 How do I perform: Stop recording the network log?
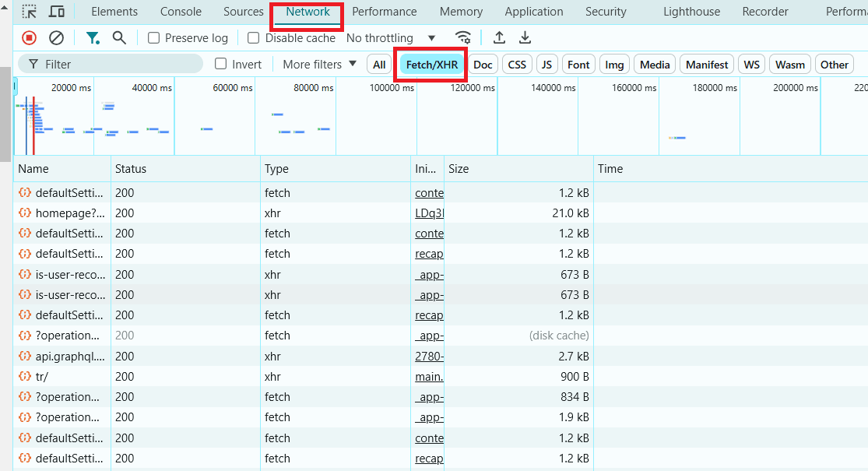[29, 37]
